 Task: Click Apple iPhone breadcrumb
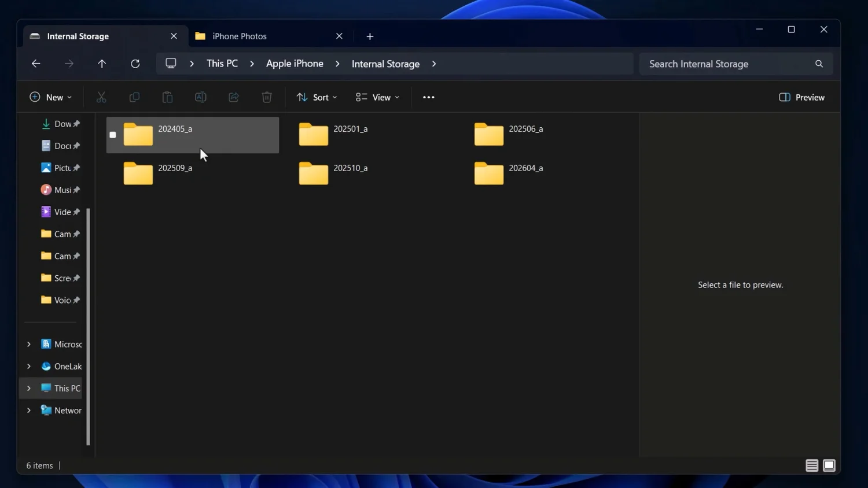[295, 64]
